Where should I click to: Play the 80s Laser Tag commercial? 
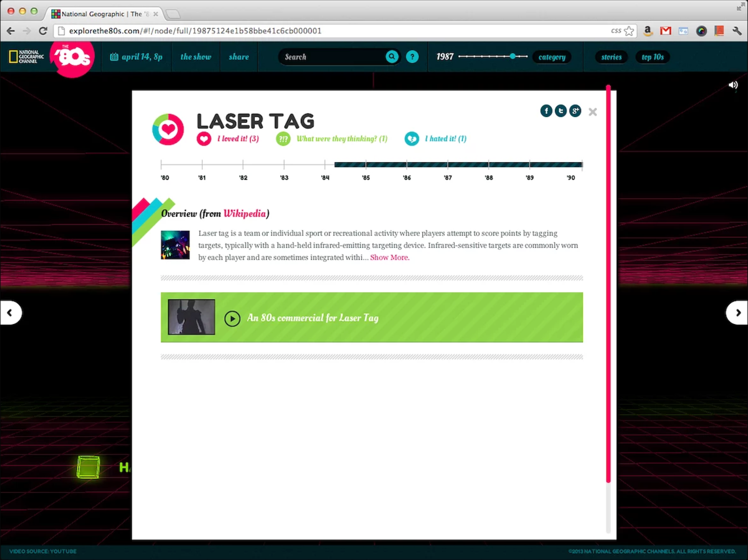(232, 318)
